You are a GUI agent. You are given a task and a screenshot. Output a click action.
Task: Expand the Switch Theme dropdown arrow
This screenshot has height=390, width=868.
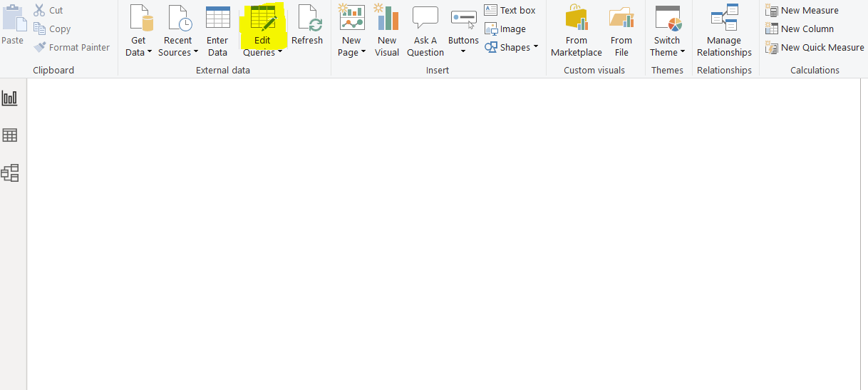(682, 52)
